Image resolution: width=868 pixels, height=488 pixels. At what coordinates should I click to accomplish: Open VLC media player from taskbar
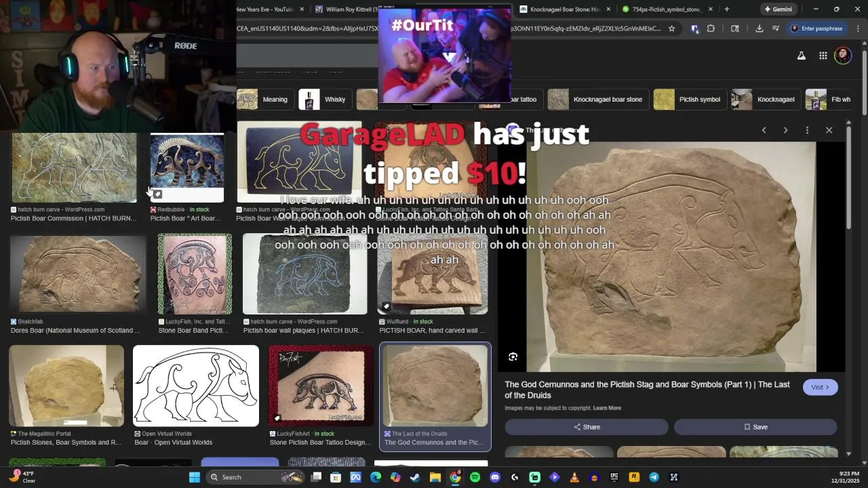click(x=574, y=477)
